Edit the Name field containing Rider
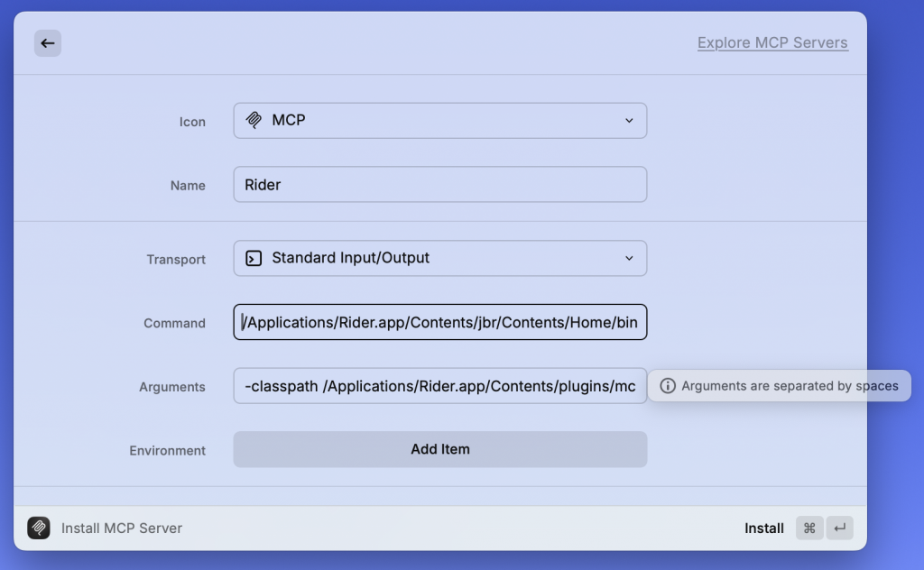Screen dimensions: 924x570 pos(440,184)
